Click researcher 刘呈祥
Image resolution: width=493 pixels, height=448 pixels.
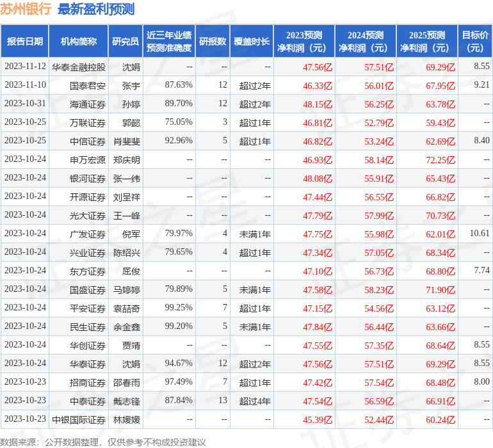click(x=127, y=197)
